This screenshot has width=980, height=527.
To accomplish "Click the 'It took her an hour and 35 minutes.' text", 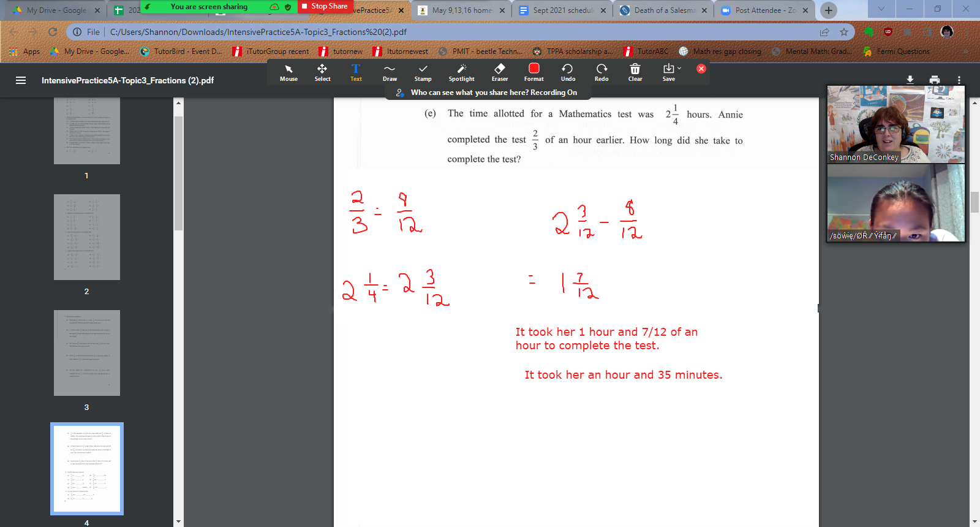I will point(624,375).
